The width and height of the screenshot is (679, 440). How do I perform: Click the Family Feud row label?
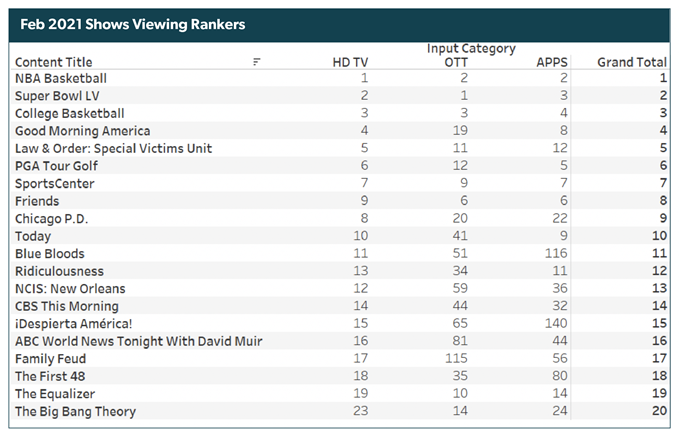50,358
